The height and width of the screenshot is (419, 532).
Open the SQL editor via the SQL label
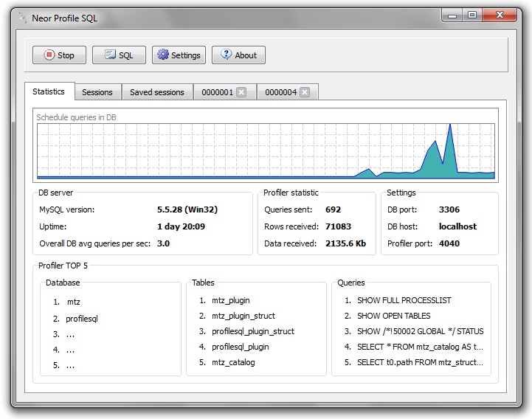[126, 55]
